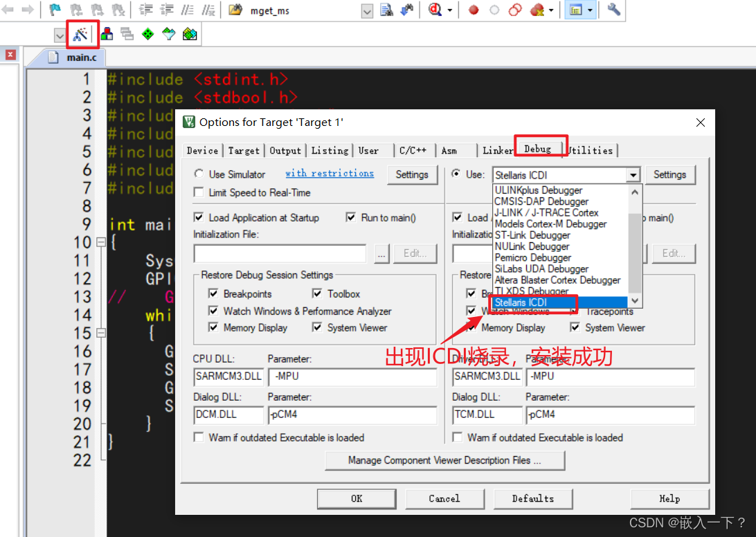The width and height of the screenshot is (756, 537).
Task: Toggle the Toolbox checkbox
Action: 317,293
